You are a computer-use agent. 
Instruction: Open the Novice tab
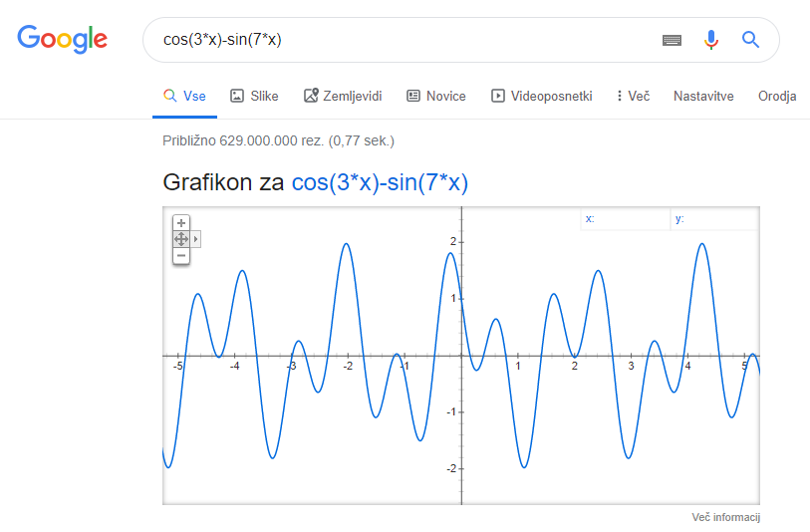point(436,96)
